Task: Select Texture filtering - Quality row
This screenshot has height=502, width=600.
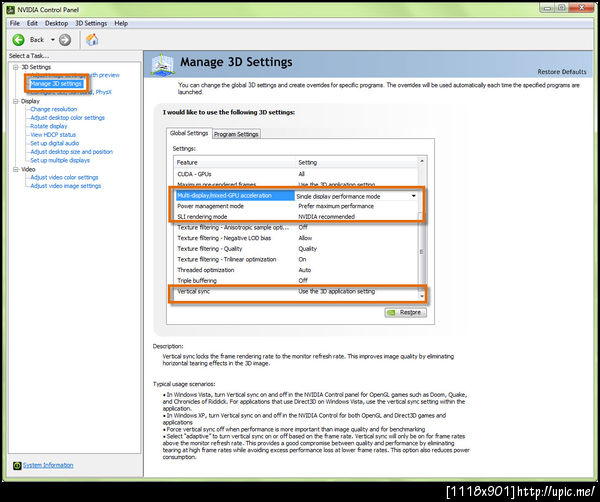Action: click(297, 249)
